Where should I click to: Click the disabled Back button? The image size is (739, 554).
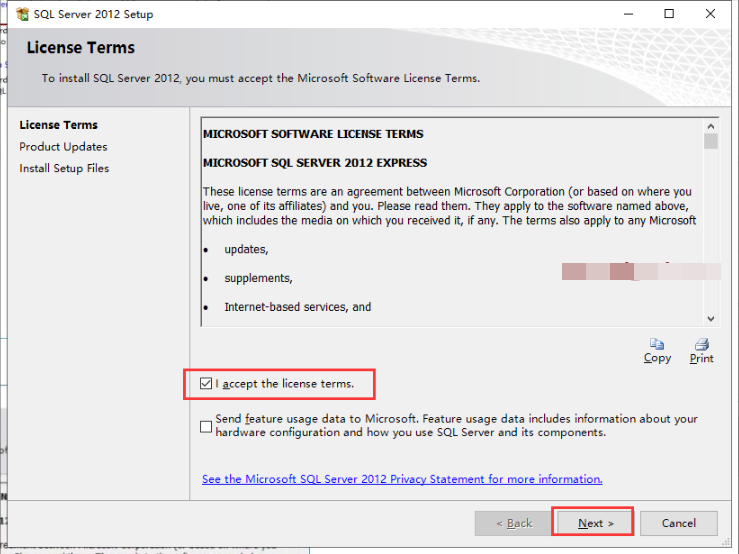(x=514, y=523)
